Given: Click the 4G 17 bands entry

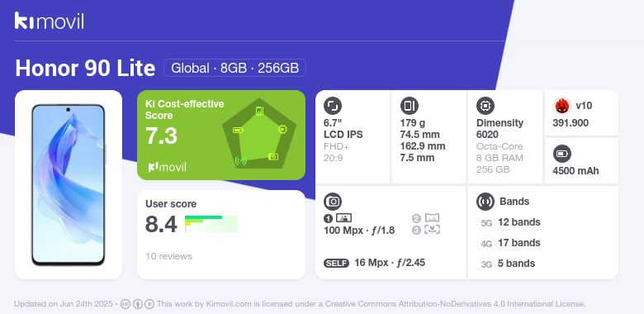Looking at the screenshot, I should (x=509, y=243).
